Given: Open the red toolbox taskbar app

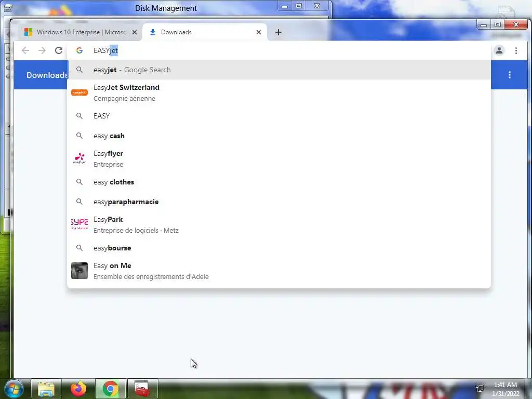Looking at the screenshot, I should coord(142,389).
